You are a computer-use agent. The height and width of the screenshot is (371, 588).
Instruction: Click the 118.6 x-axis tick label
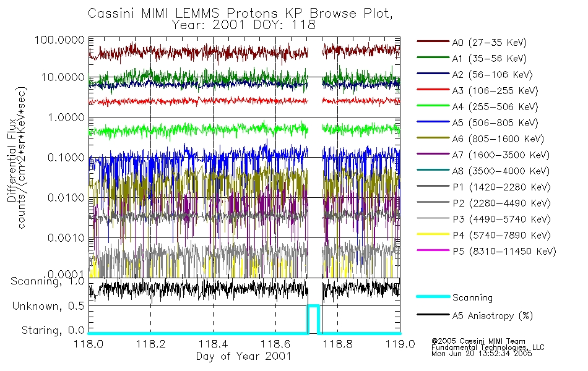(x=275, y=344)
